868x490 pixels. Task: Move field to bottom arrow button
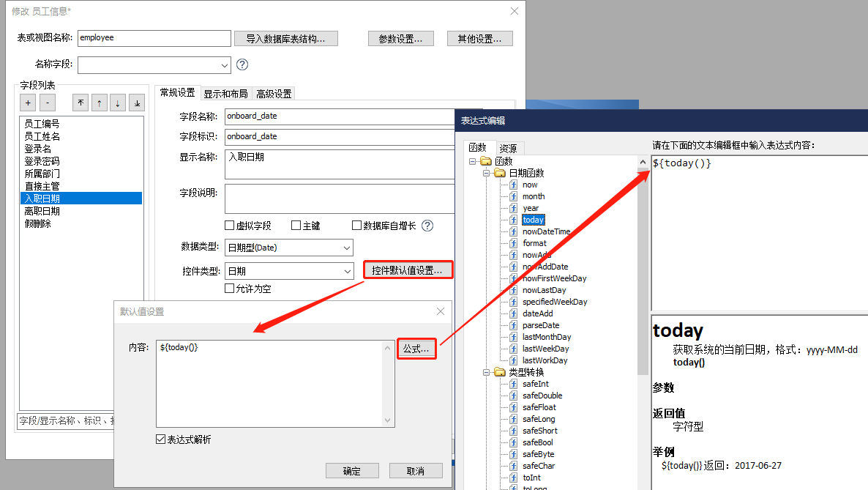point(137,103)
